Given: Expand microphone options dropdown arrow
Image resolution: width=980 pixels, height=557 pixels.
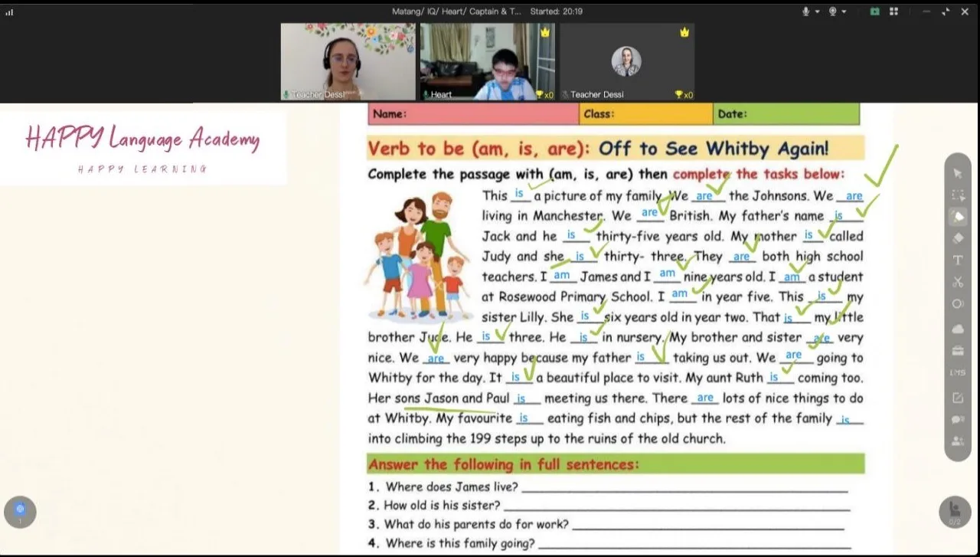Looking at the screenshot, I should (818, 11).
